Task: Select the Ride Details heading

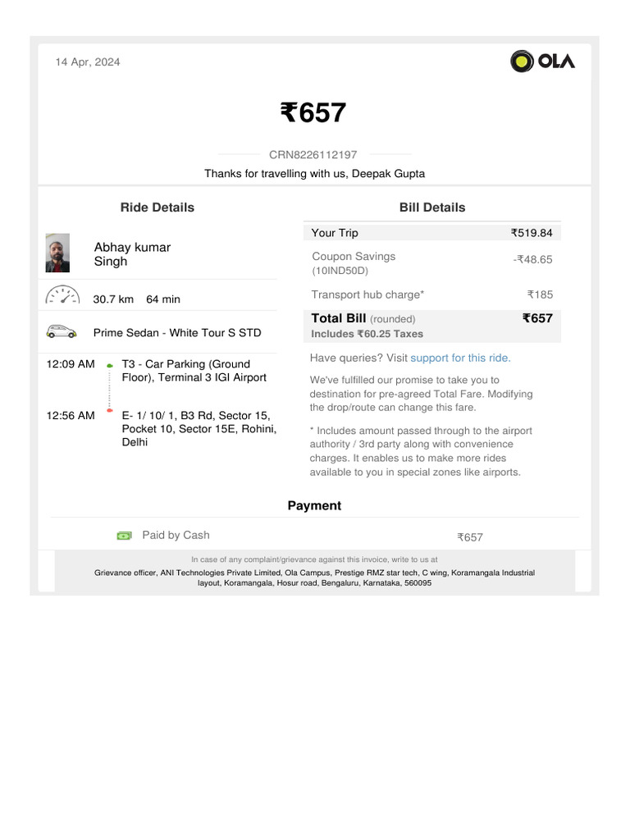Action: click(x=157, y=208)
